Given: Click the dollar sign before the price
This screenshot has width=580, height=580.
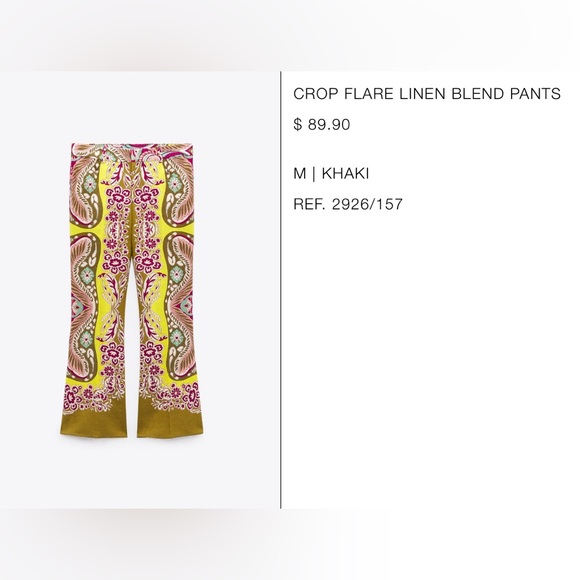Looking at the screenshot, I should [297, 124].
